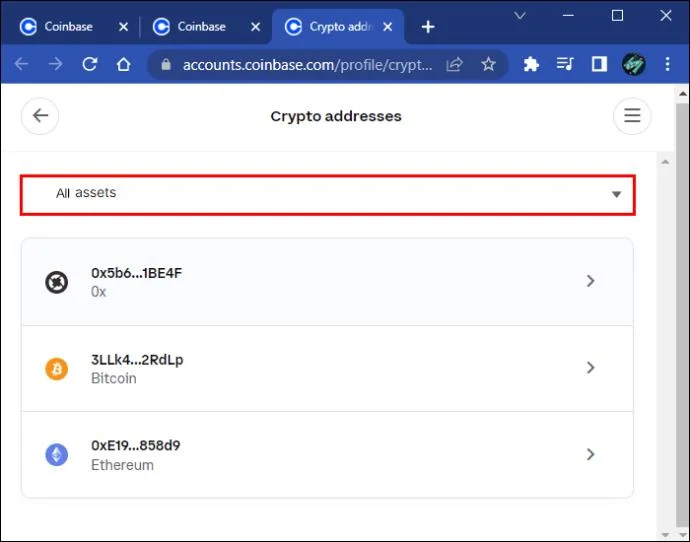690x542 pixels.
Task: Open the 0x5b6...1BE4F address row chevron
Action: pos(591,281)
